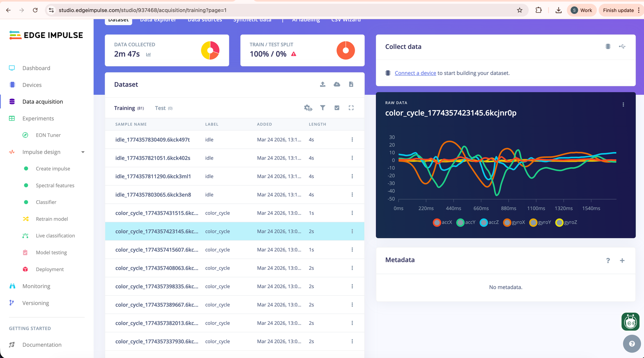
Task: Open Live classification in the sidebar
Action: pos(55,236)
